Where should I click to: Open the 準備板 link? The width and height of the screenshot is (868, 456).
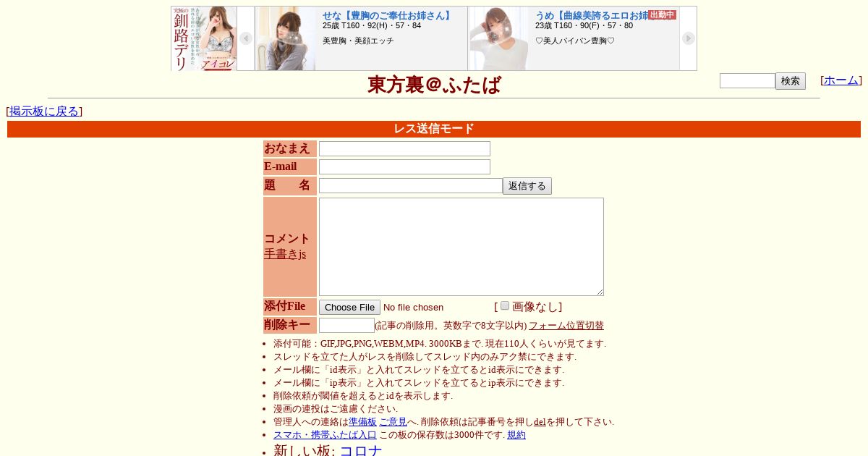(362, 422)
